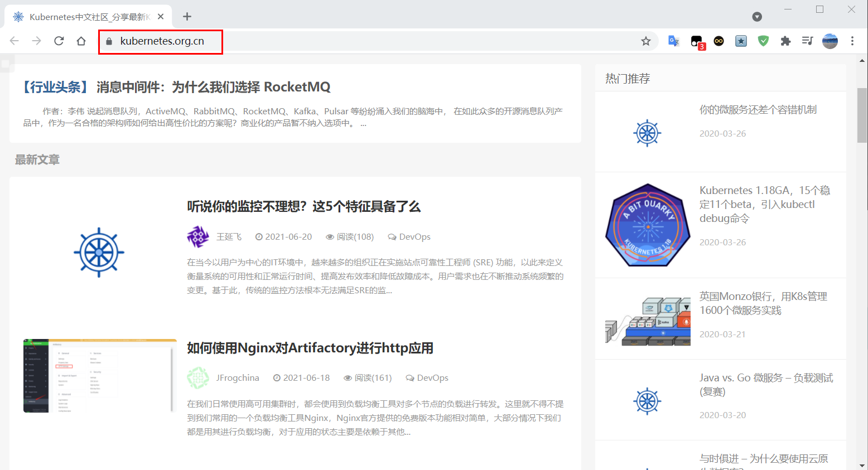
Task: Open article 如何使用Nginx对Artifactory进行http应用
Action: (x=310, y=348)
